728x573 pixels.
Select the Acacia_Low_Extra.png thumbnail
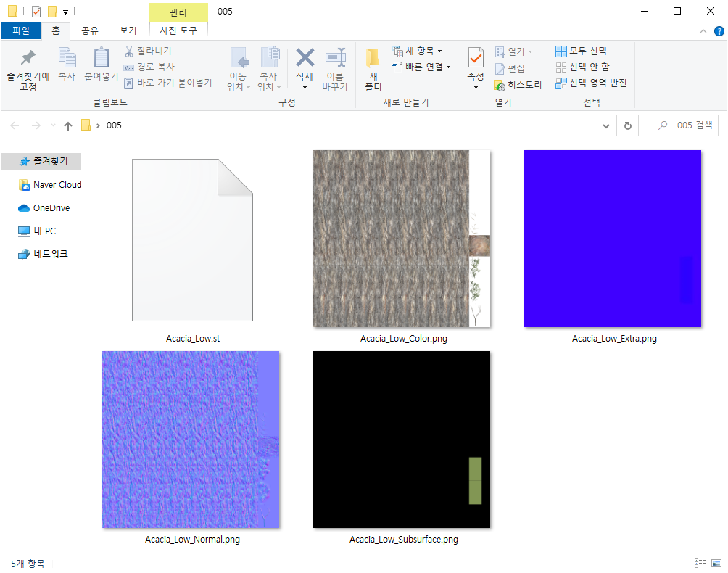point(613,239)
